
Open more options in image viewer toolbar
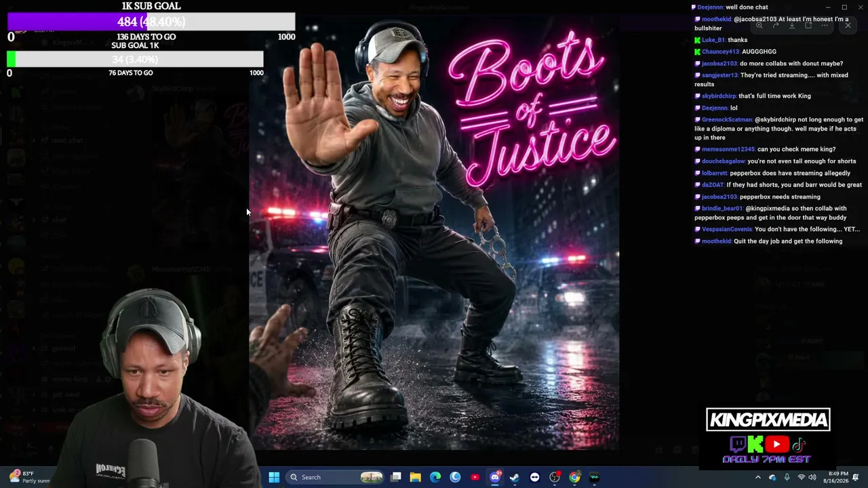[825, 25]
